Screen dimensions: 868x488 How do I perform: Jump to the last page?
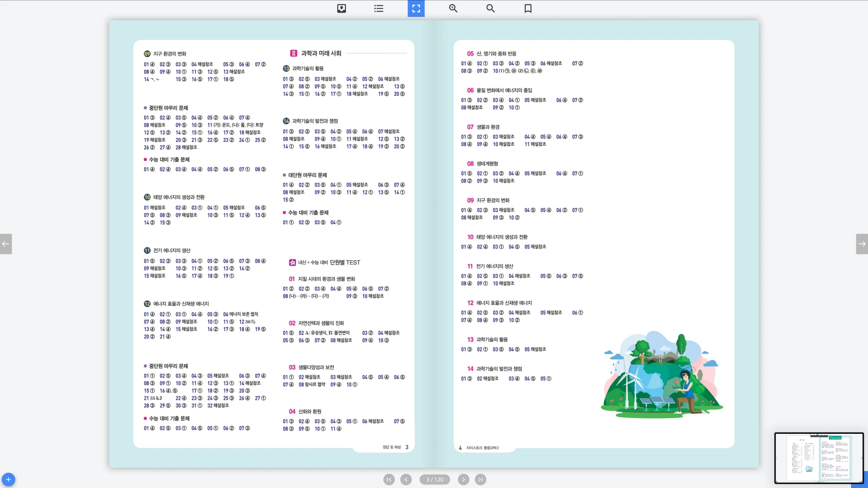coord(480,479)
